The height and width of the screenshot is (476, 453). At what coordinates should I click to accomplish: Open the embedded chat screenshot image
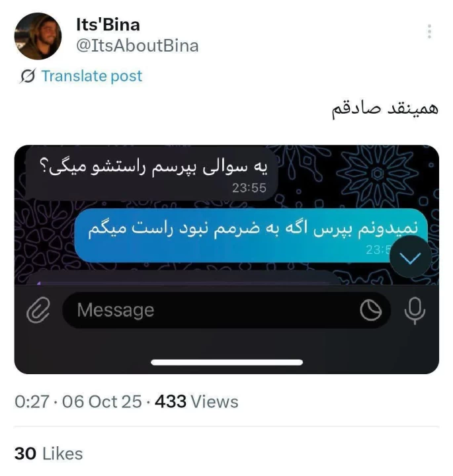pyautogui.click(x=226, y=260)
